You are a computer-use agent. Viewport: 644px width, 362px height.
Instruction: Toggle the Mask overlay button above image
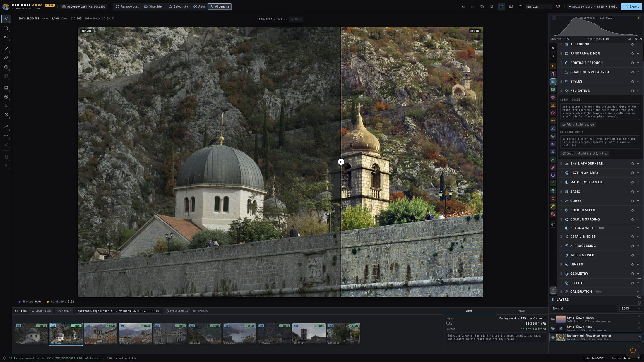coord(296,19)
